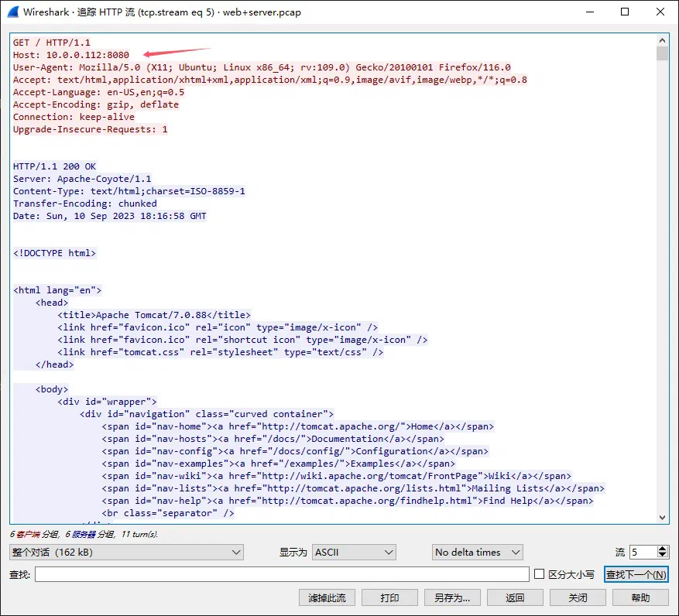
Task: Click the scrollbar up arrow
Action: pyautogui.click(x=662, y=40)
